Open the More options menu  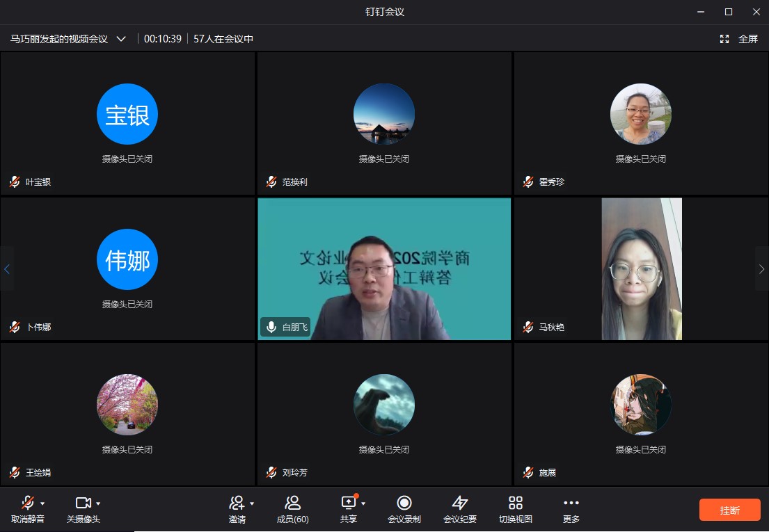[x=571, y=503]
